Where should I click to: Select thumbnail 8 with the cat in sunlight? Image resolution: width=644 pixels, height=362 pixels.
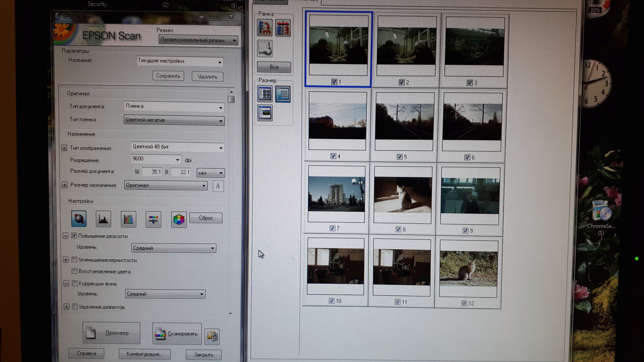pos(403,195)
